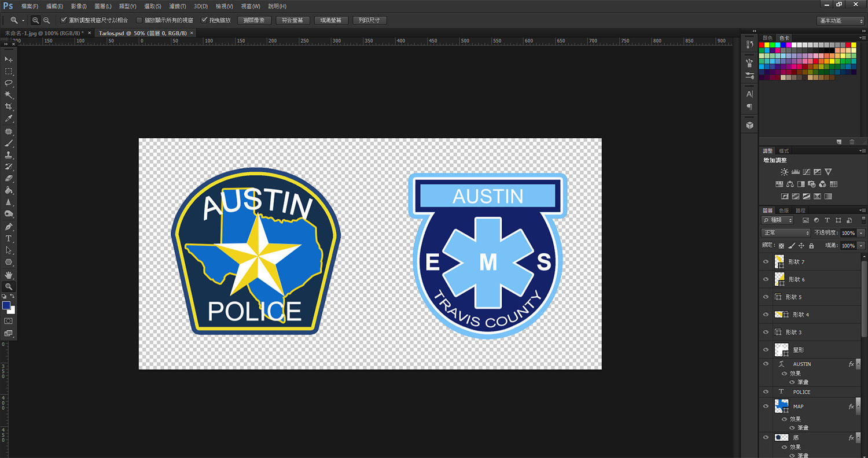Create new swatch in the 色卡 panel
Screen dimensions: 868x458
coord(840,142)
